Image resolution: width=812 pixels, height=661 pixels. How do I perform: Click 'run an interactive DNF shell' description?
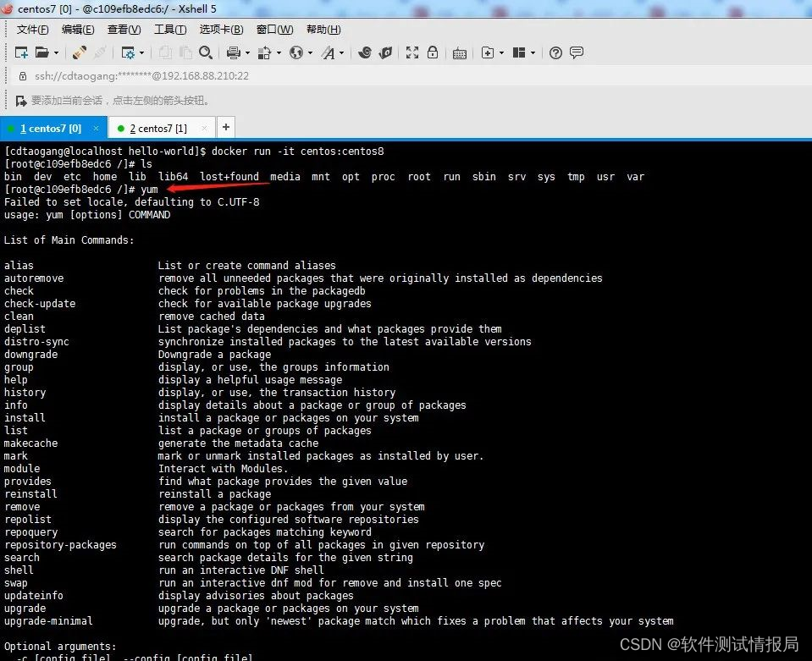(x=241, y=570)
